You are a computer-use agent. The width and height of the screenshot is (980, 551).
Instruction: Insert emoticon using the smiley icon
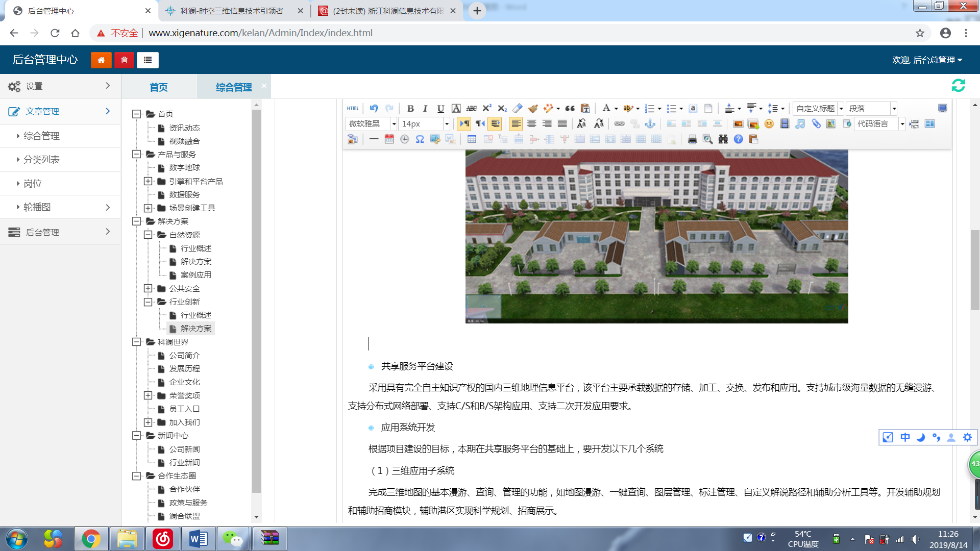click(x=769, y=124)
